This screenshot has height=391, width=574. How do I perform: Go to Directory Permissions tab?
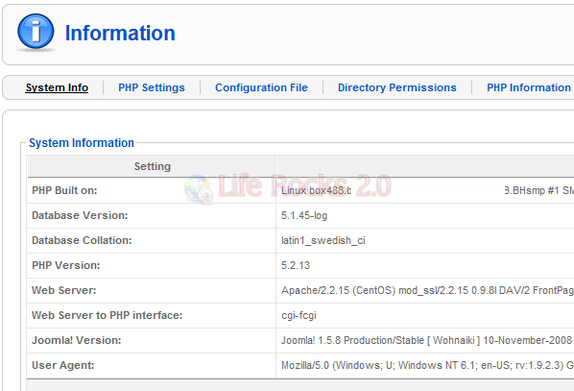[397, 87]
